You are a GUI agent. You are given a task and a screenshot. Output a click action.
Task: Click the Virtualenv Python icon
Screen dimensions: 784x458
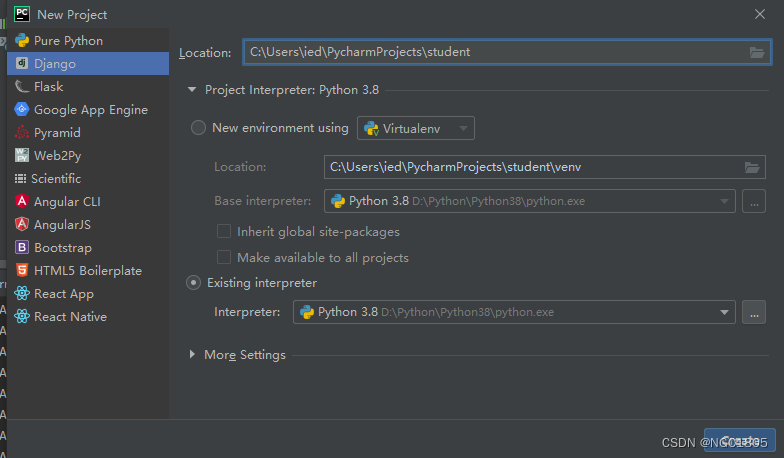pyautogui.click(x=372, y=128)
